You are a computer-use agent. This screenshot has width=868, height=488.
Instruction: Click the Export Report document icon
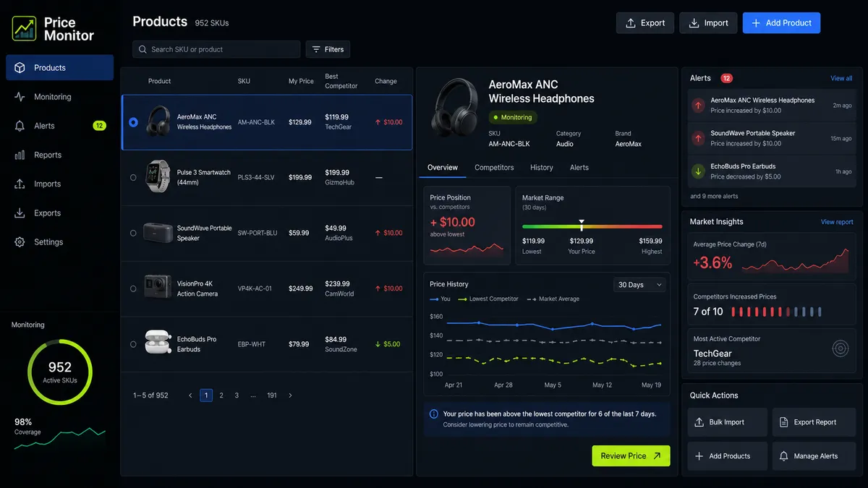pyautogui.click(x=783, y=422)
